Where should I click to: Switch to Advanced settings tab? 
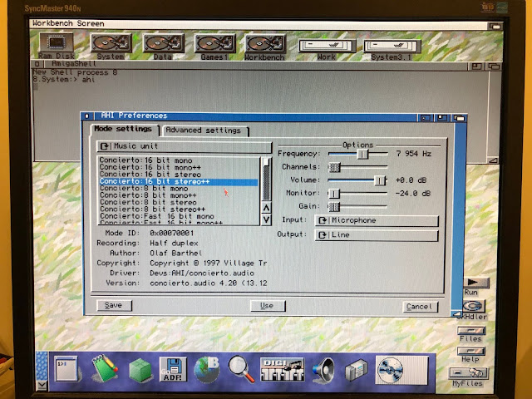coord(205,131)
